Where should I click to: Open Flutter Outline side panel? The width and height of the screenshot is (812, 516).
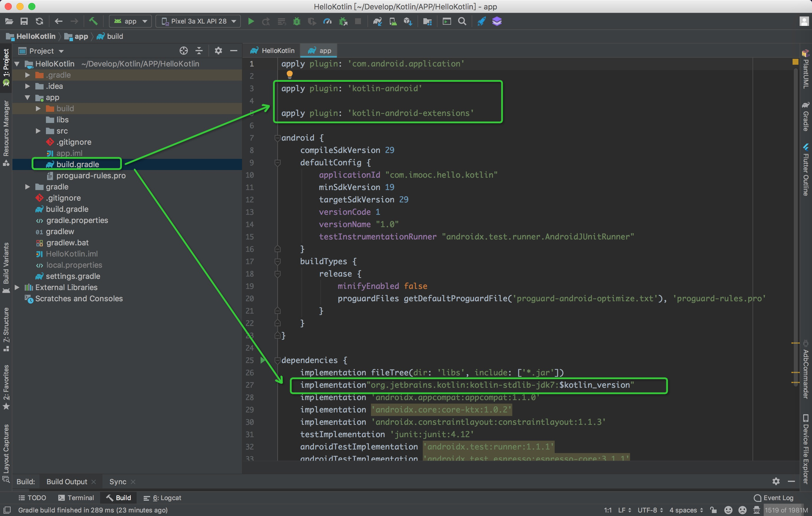(806, 169)
